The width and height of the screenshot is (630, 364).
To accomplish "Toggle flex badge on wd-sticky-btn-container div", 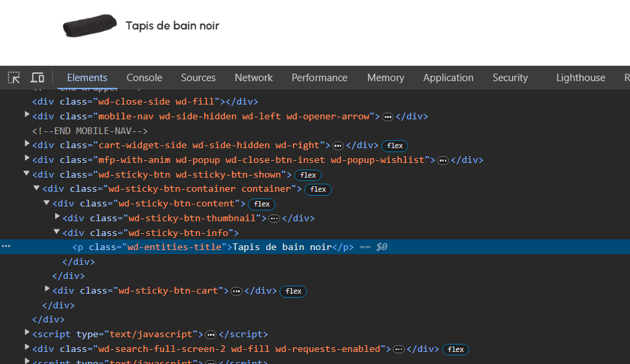I will [318, 189].
